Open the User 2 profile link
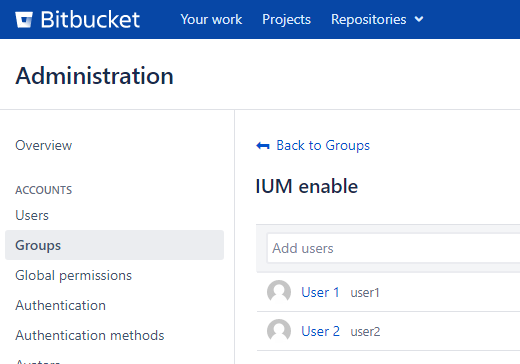The image size is (520, 364). pos(320,331)
